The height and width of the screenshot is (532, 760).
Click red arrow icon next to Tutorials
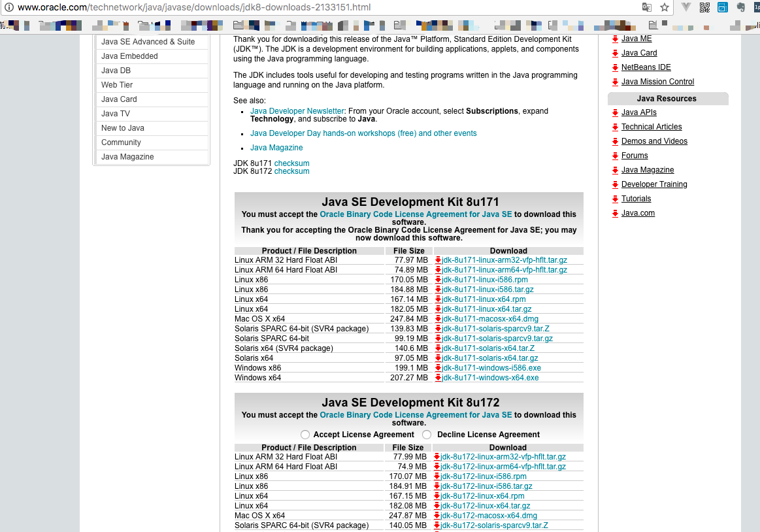615,199
